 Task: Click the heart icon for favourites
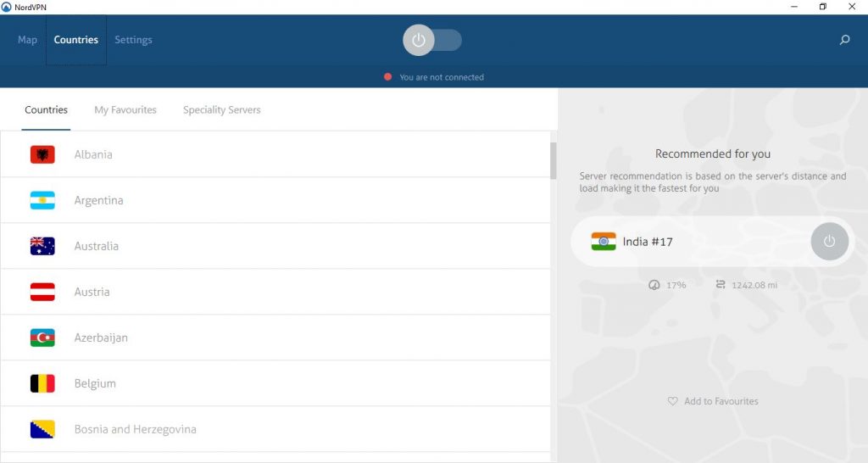(672, 401)
